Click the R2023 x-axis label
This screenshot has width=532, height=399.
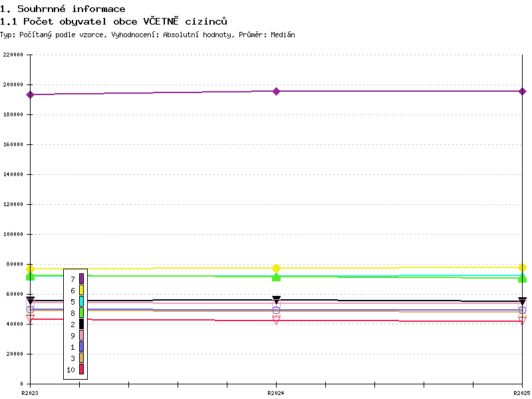(x=30, y=393)
